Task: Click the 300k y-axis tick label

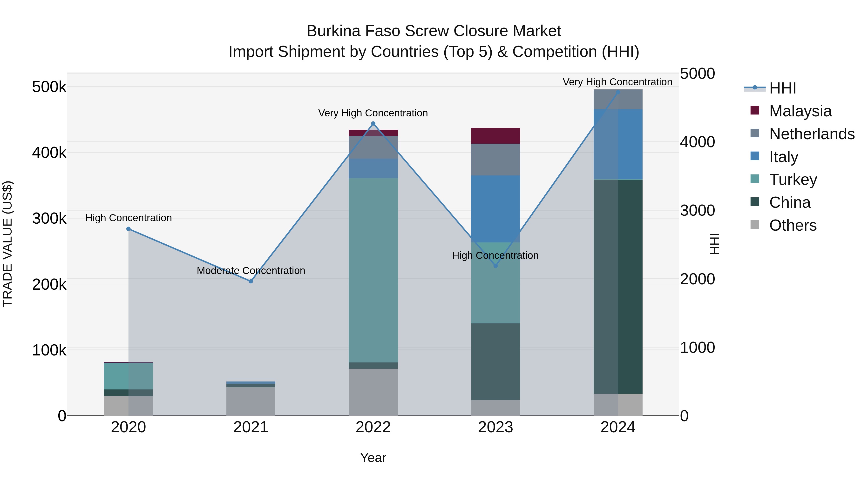Action: pos(49,218)
